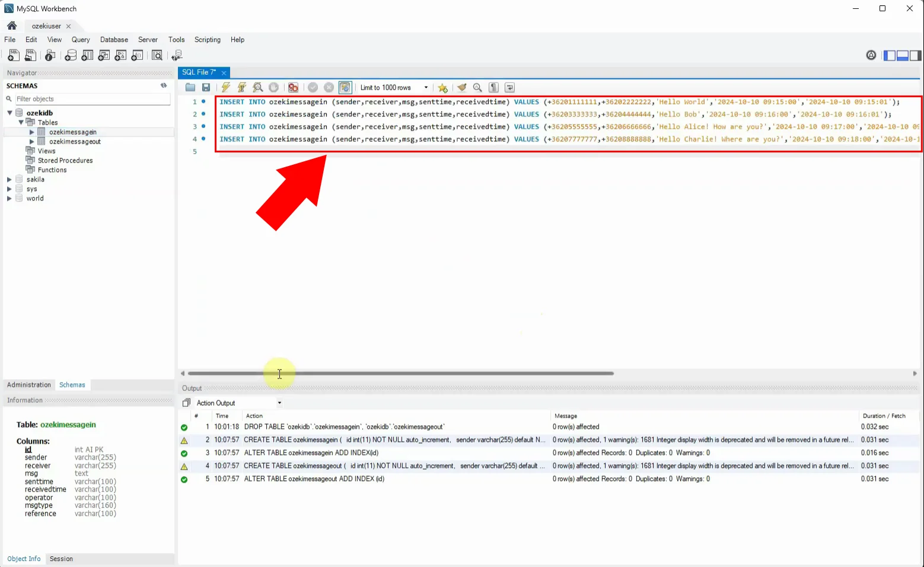Expand the ozekimessageout table
Viewport: 924px width, 567px height.
[x=32, y=141]
